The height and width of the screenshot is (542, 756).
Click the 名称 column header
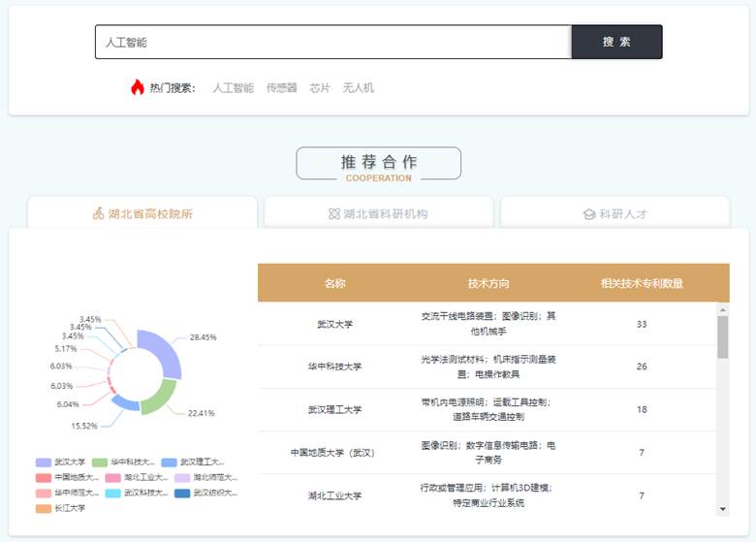(x=334, y=283)
